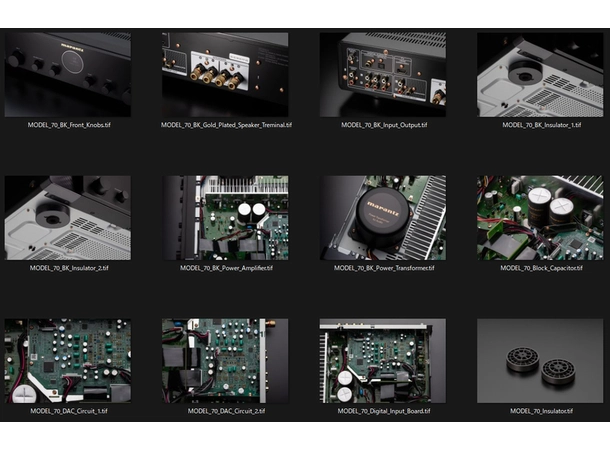Click file name MODEL_70_BK_Insulator_2.tif
The width and height of the screenshot is (610, 450).
tap(69, 268)
